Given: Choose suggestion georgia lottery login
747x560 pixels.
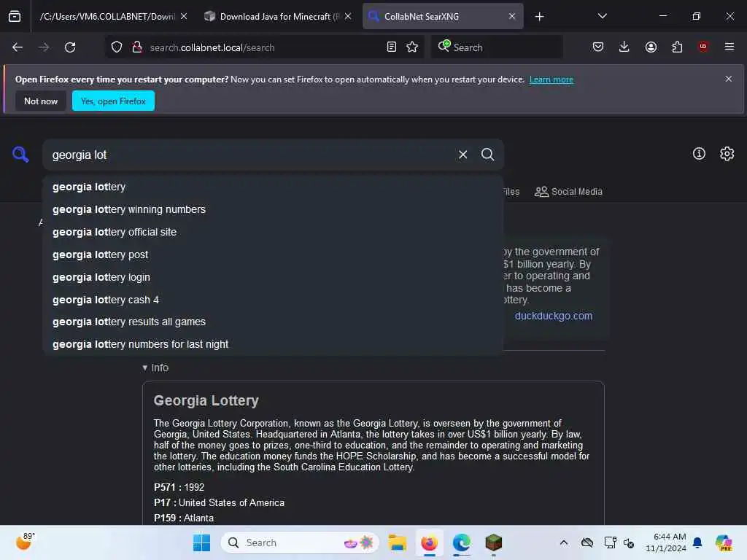Looking at the screenshot, I should (x=273, y=276).
